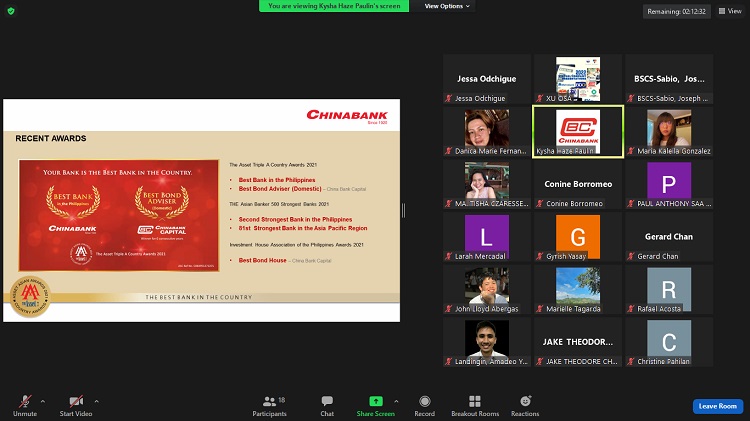Select Rafael Acosta tile with R avatar
The image size is (750, 421).
click(669, 289)
